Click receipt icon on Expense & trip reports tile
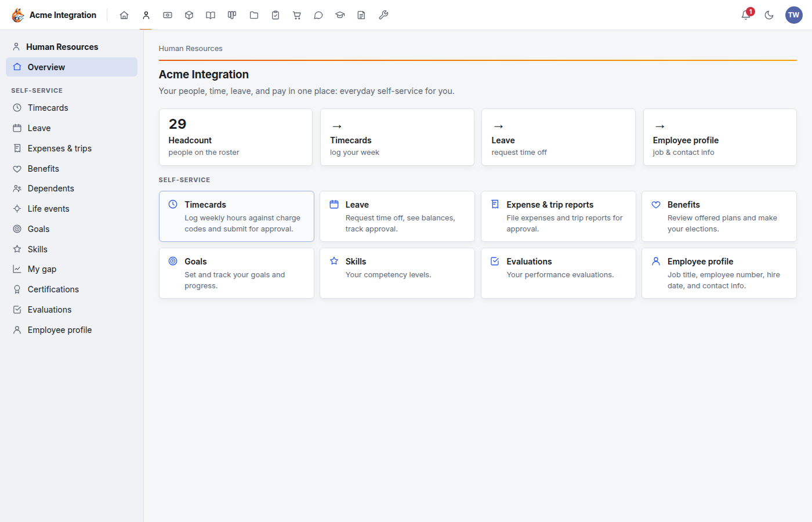The width and height of the screenshot is (812, 522). coord(495,204)
